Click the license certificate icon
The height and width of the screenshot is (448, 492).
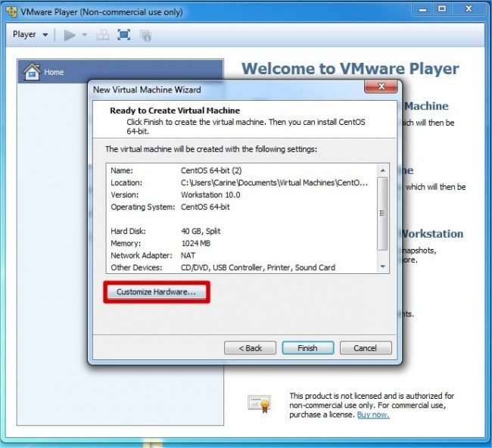coord(260,404)
